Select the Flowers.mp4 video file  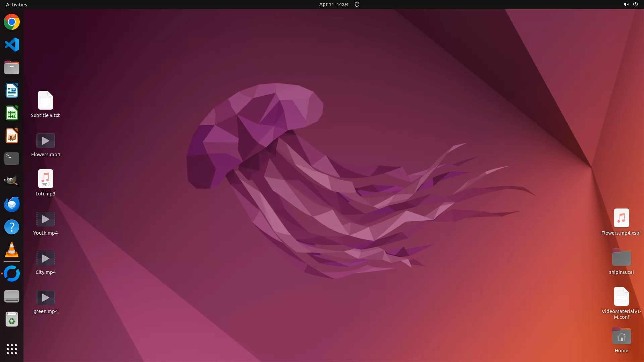point(45,141)
